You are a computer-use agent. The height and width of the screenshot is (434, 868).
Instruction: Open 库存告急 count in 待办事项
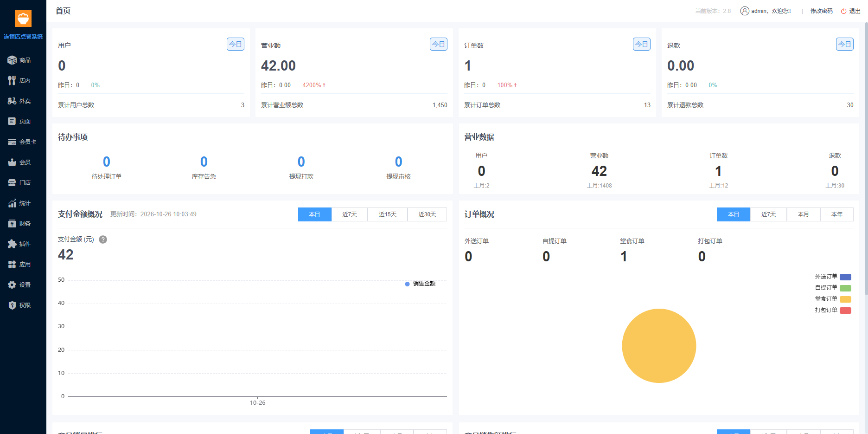204,162
